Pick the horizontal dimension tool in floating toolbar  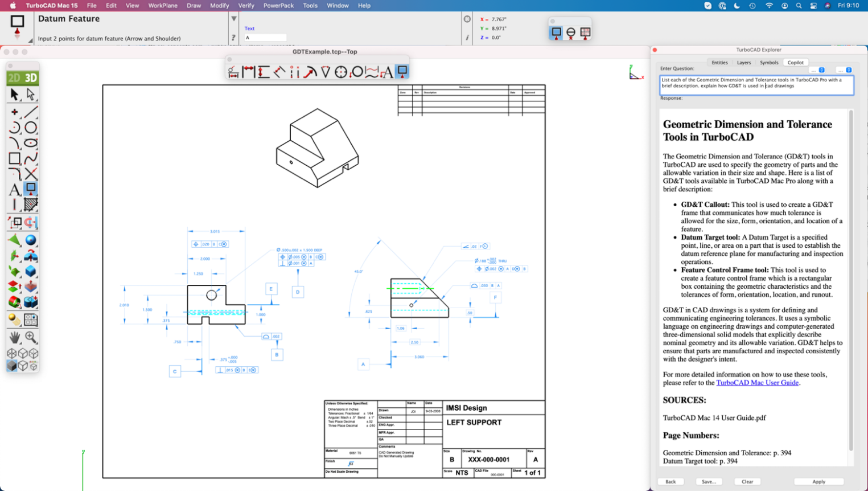point(249,72)
